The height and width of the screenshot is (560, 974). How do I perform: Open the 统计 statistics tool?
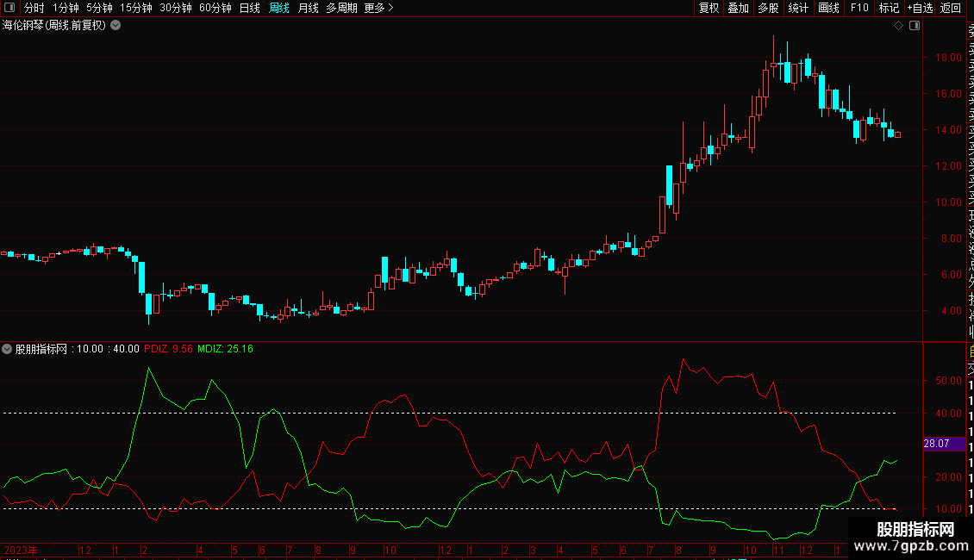[x=798, y=8]
